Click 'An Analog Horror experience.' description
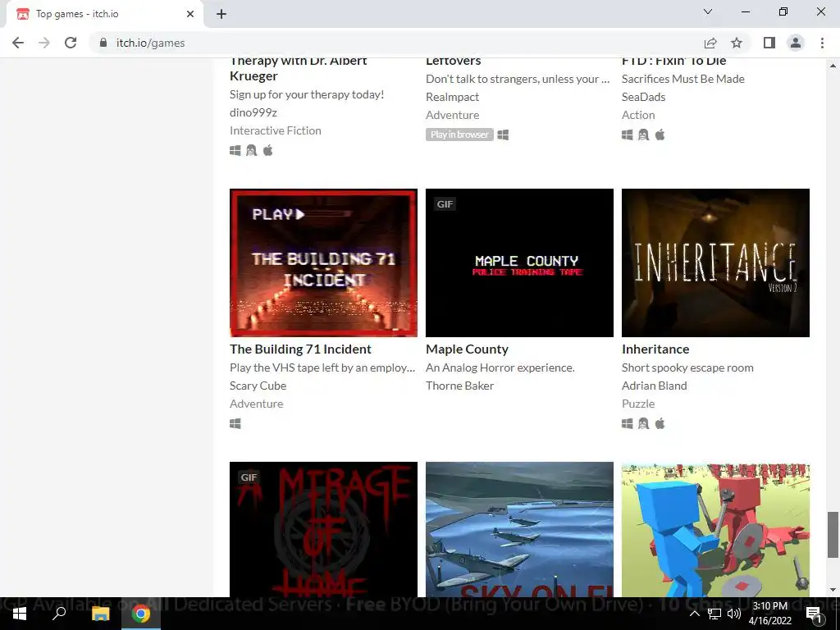The height and width of the screenshot is (630, 840). (500, 367)
